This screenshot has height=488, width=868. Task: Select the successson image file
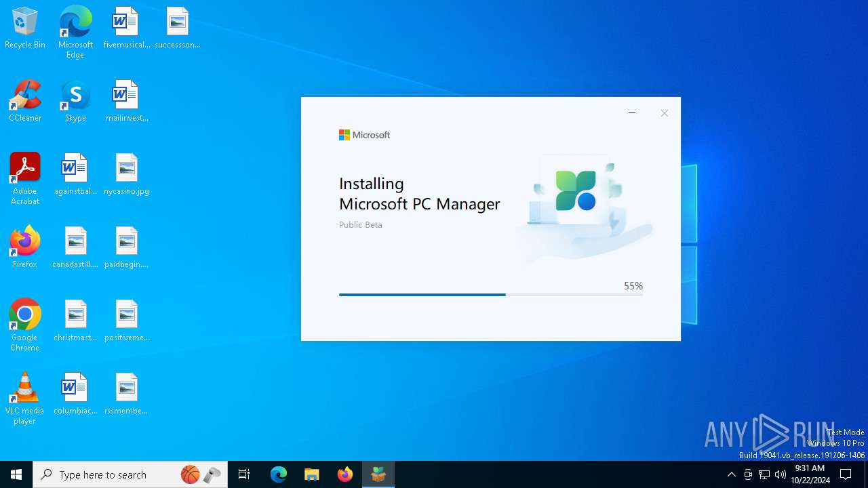click(178, 28)
